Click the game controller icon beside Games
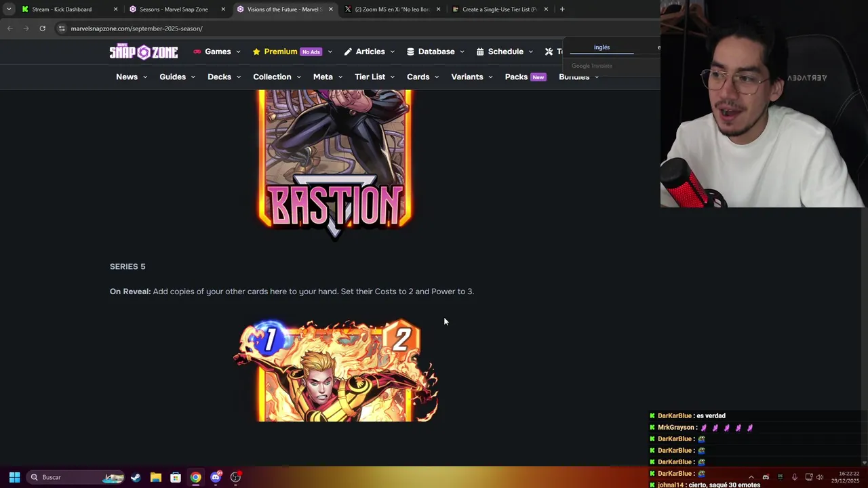 (197, 52)
